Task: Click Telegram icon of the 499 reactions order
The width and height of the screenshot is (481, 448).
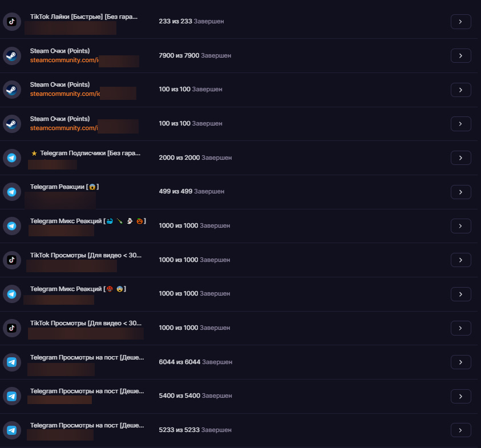Action: 11,192
